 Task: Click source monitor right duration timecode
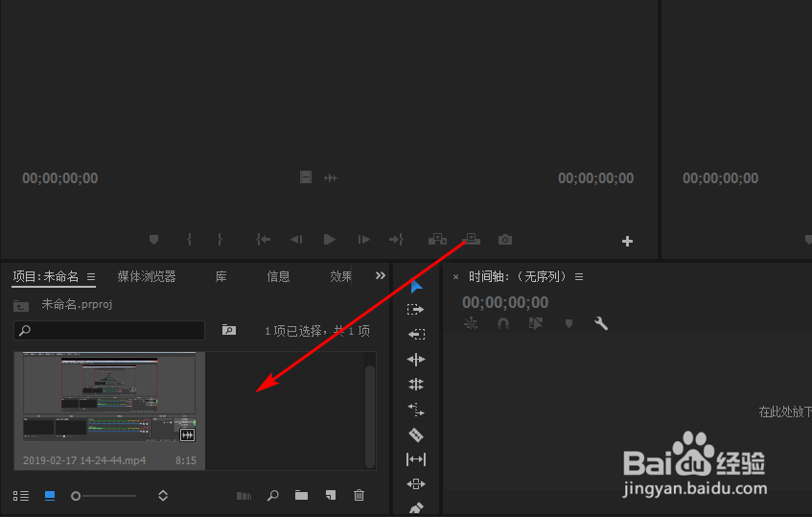pyautogui.click(x=595, y=178)
